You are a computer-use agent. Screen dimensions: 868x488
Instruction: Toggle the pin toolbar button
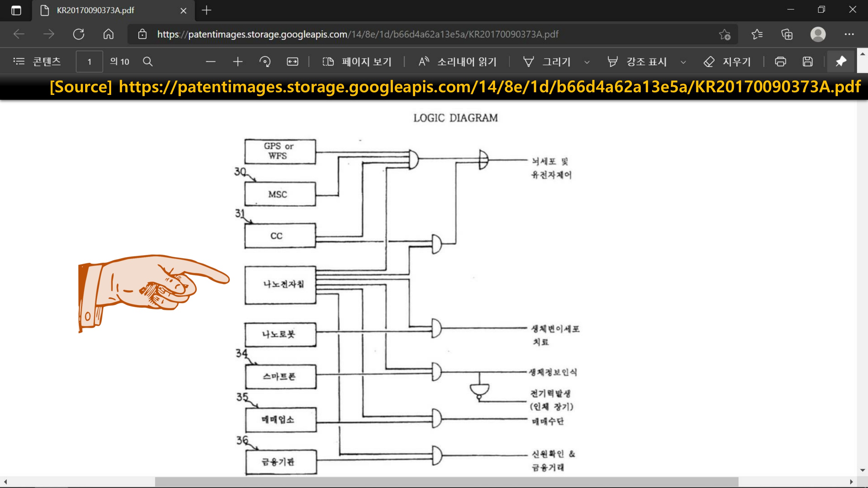point(841,61)
